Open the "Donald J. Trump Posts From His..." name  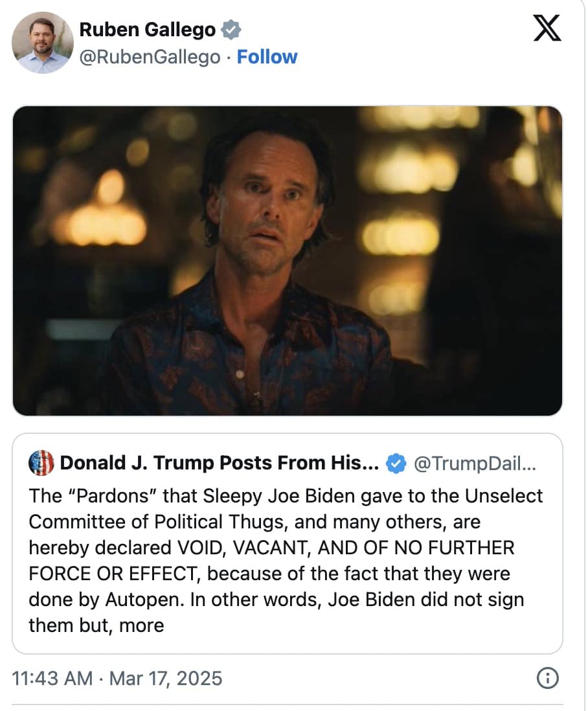pyautogui.click(x=219, y=463)
